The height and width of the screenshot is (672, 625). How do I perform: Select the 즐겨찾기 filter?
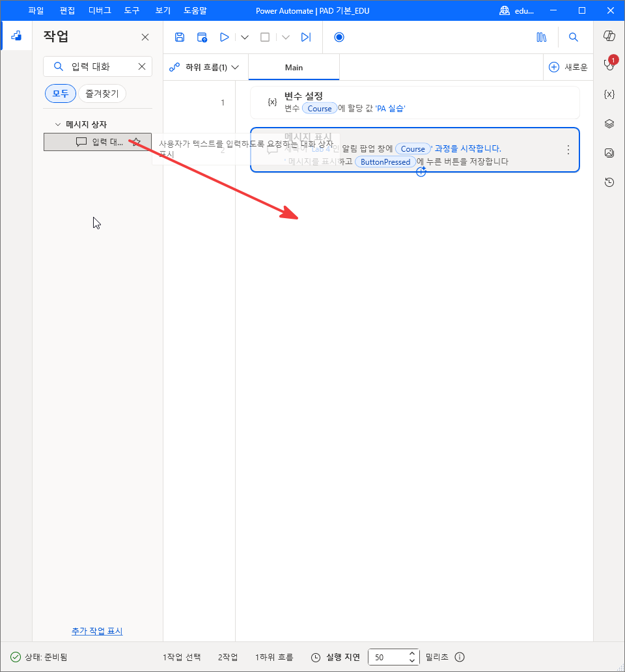tap(102, 93)
